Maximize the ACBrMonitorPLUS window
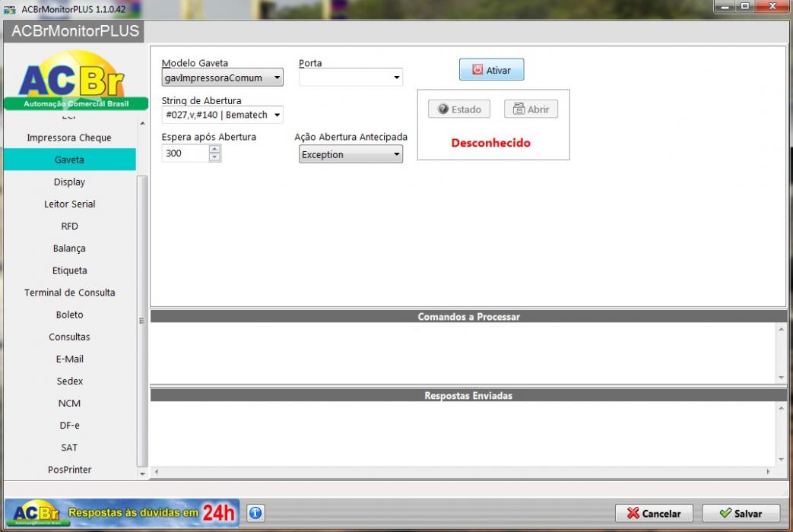Image resolution: width=793 pixels, height=532 pixels. 744,6
